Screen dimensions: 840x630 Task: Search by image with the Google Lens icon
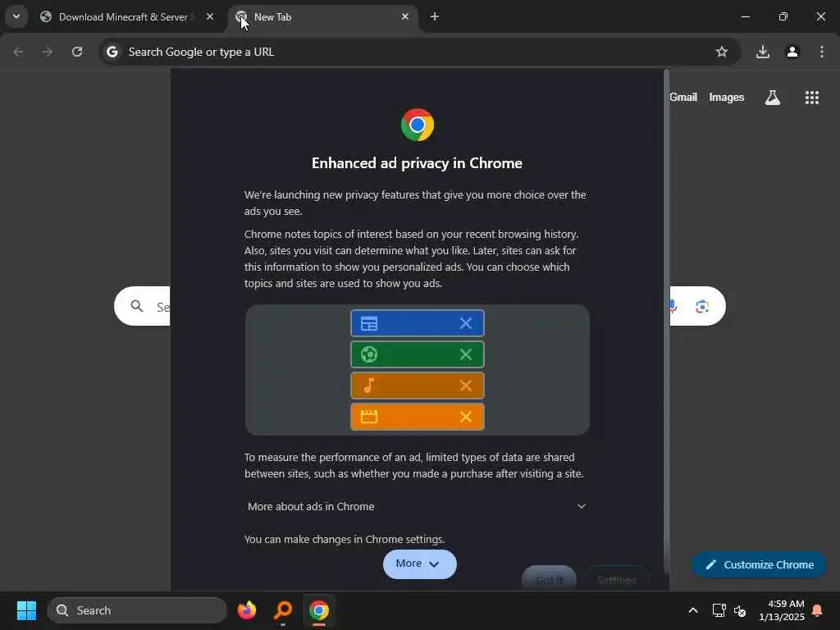(702, 306)
